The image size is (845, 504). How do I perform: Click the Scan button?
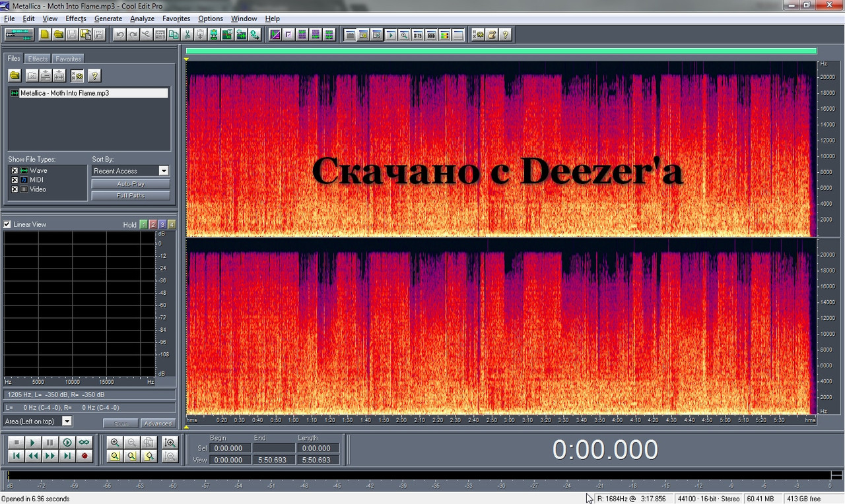click(x=121, y=424)
